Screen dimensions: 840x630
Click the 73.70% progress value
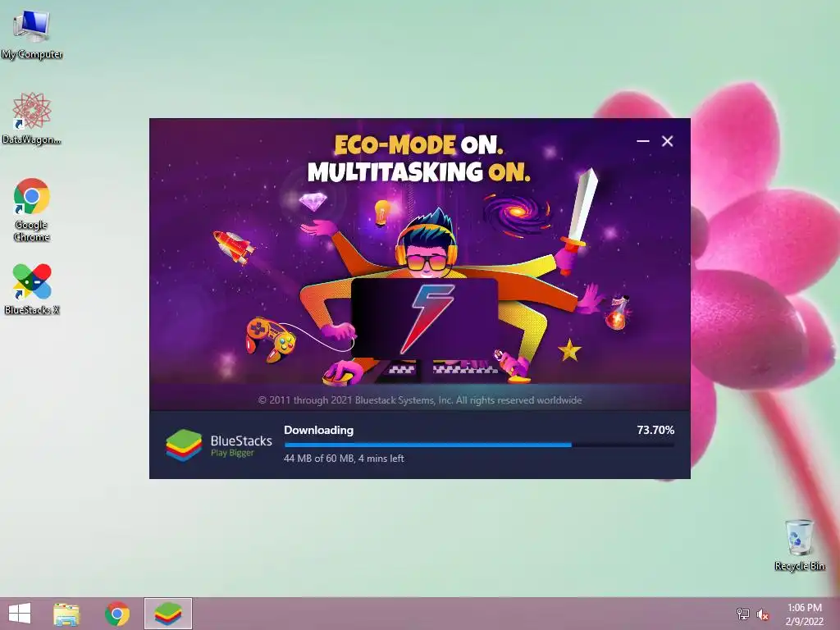point(655,430)
